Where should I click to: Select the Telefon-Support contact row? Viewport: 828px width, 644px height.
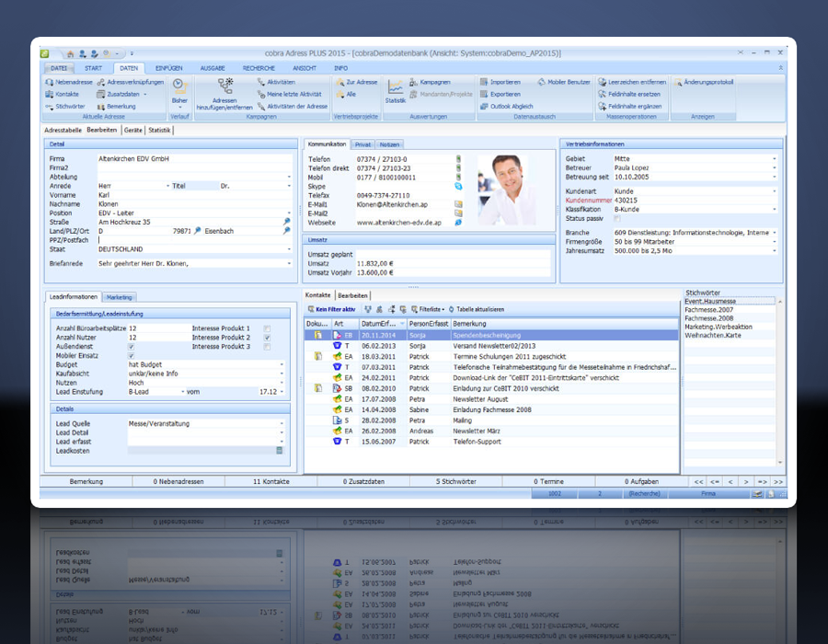tap(491, 442)
